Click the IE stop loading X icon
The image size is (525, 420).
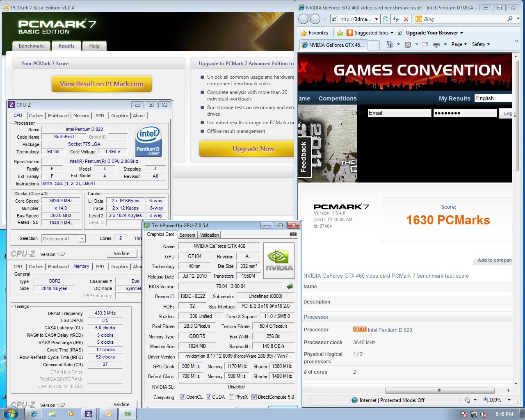(x=406, y=19)
